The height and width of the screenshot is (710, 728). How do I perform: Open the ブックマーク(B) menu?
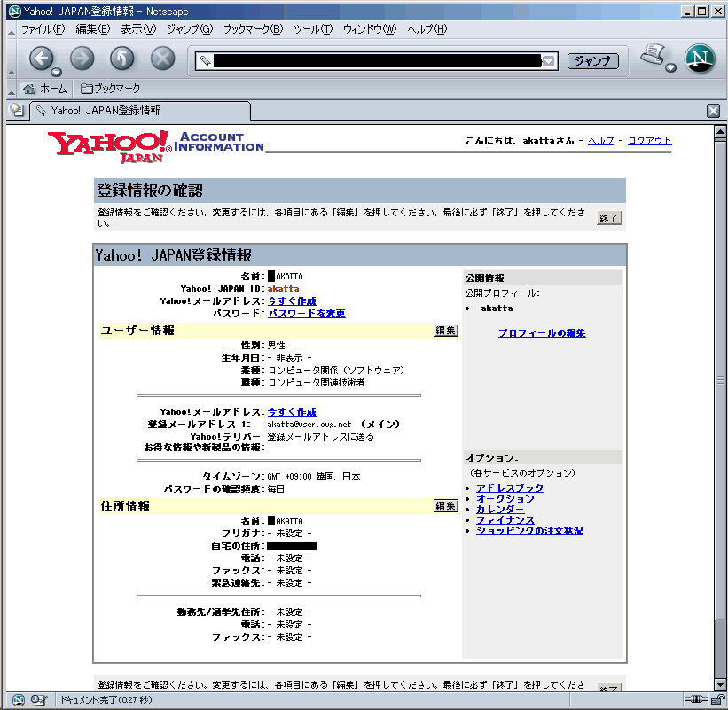(x=253, y=29)
